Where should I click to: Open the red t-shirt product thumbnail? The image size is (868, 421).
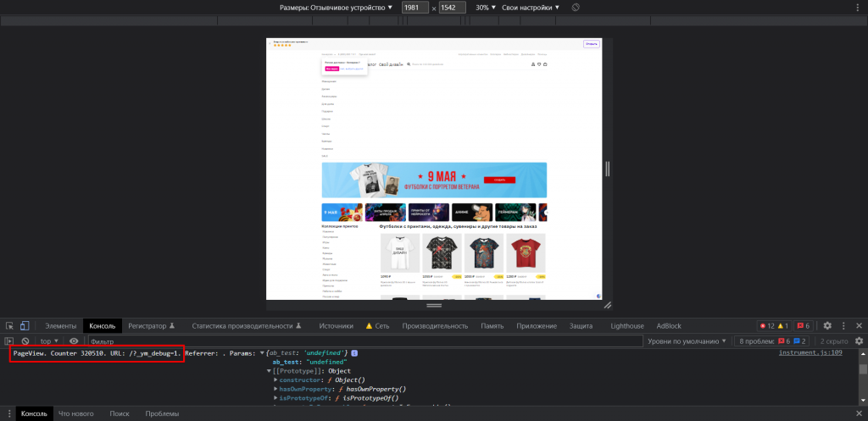(x=526, y=252)
